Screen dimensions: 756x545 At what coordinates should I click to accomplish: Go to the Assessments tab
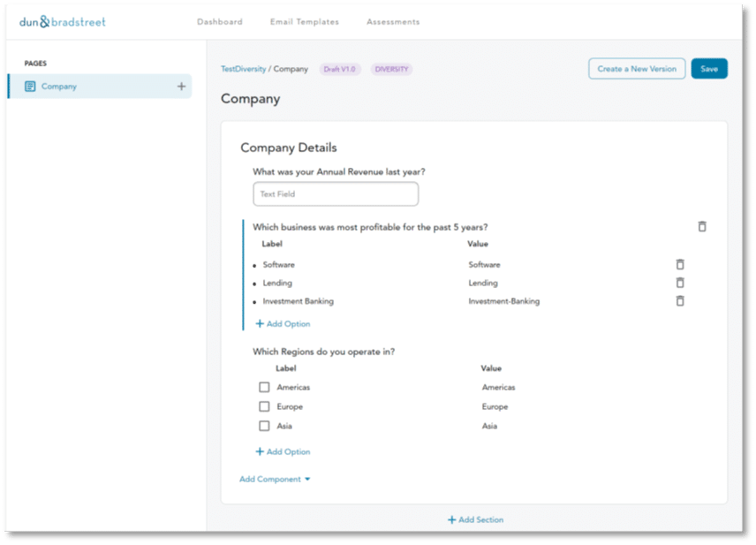coord(393,22)
